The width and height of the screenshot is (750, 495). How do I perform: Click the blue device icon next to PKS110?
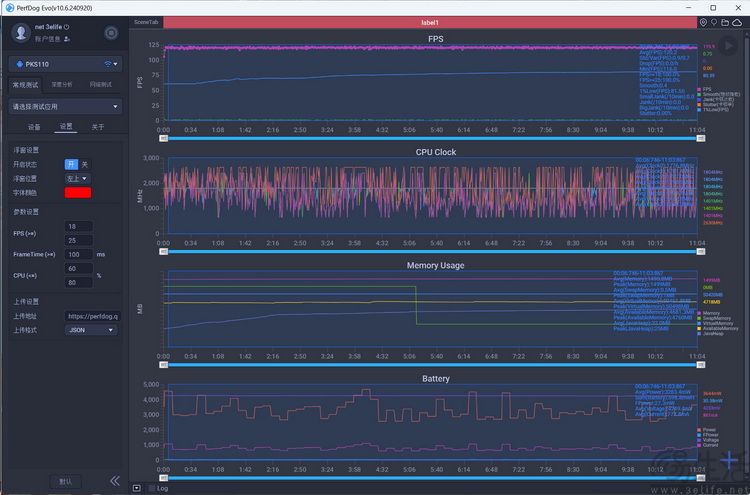point(20,64)
